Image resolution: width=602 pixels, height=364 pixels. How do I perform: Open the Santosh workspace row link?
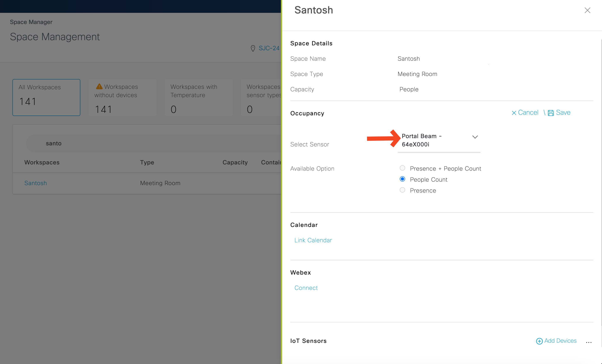click(x=36, y=183)
